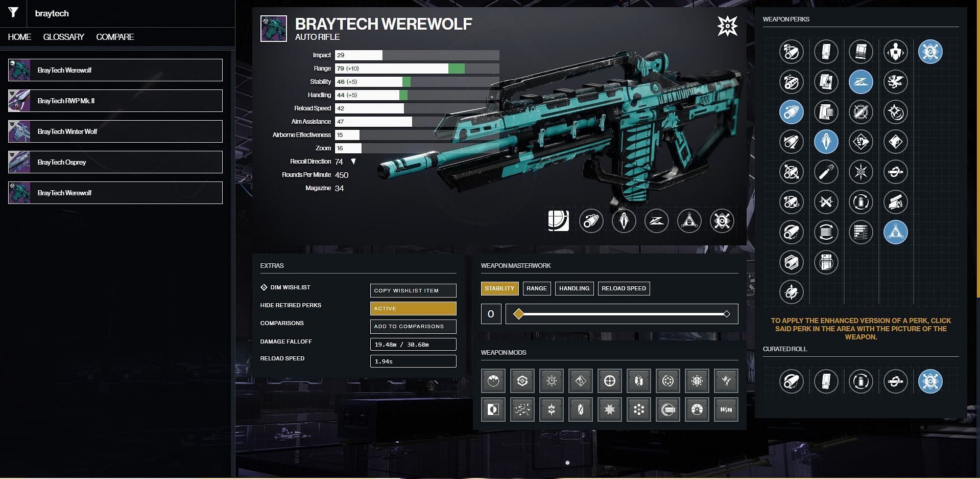The height and width of the screenshot is (479, 980).
Task: Click the masterwork level slider handle
Action: point(518,314)
